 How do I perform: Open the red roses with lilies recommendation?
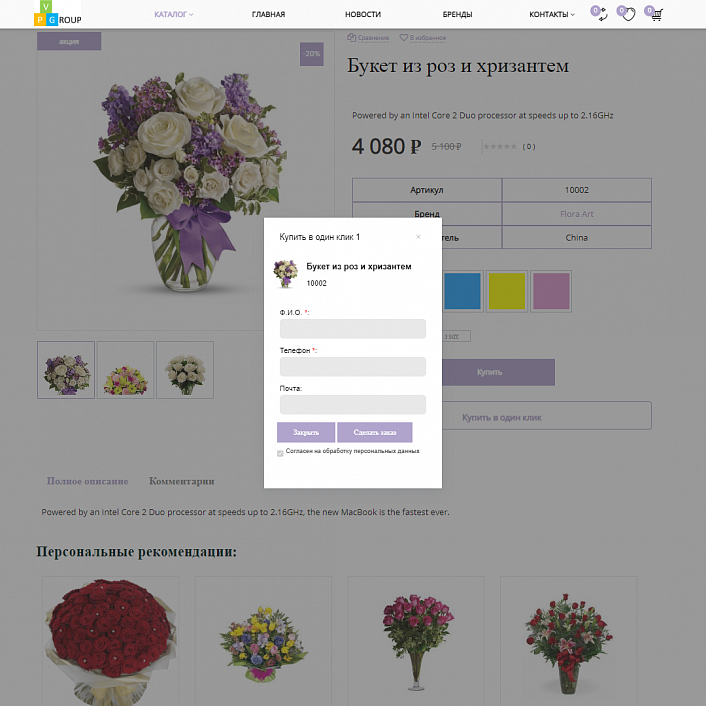(x=569, y=643)
